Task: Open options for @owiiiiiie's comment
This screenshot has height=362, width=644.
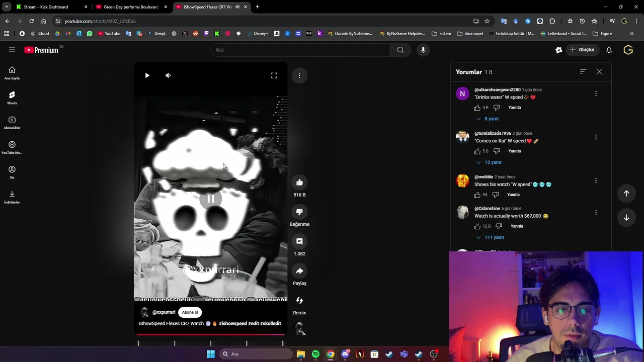Action: (596, 180)
